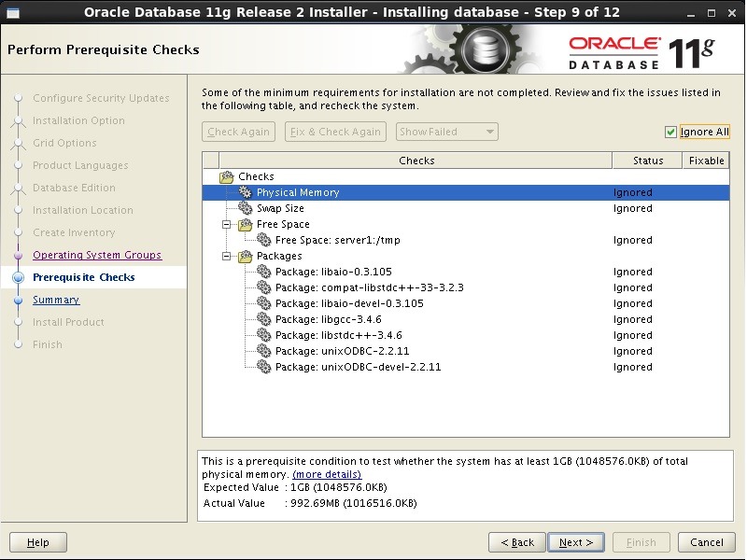Click gear icon for libstdc++-3.4.6 package

264,335
